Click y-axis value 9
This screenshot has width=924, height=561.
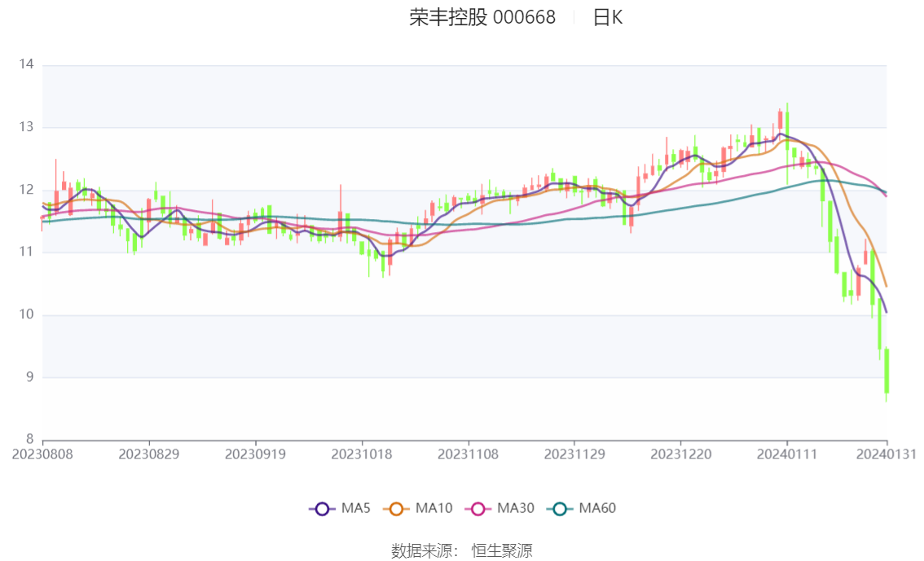tap(29, 377)
